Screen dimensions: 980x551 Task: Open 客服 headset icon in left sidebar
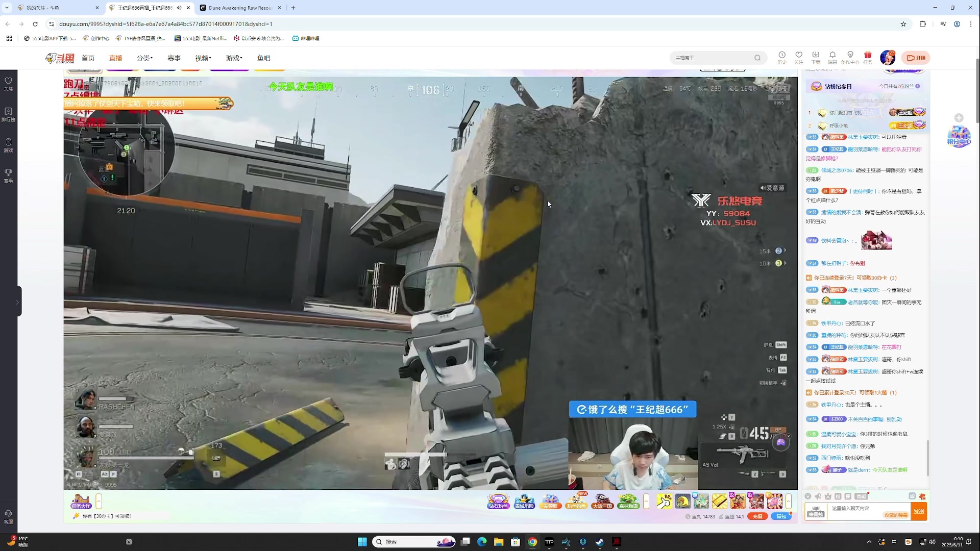(x=9, y=517)
